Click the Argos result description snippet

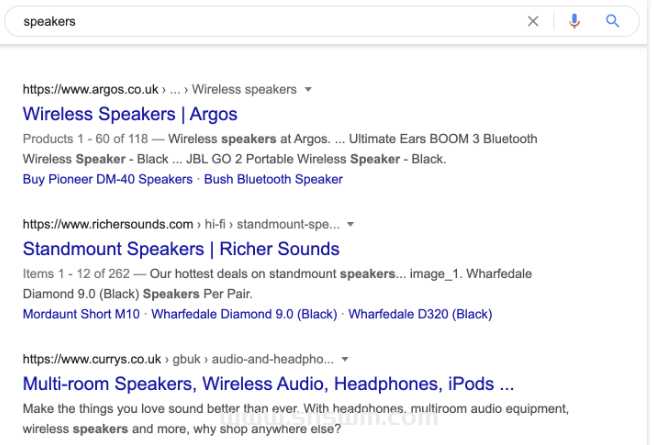[280, 149]
